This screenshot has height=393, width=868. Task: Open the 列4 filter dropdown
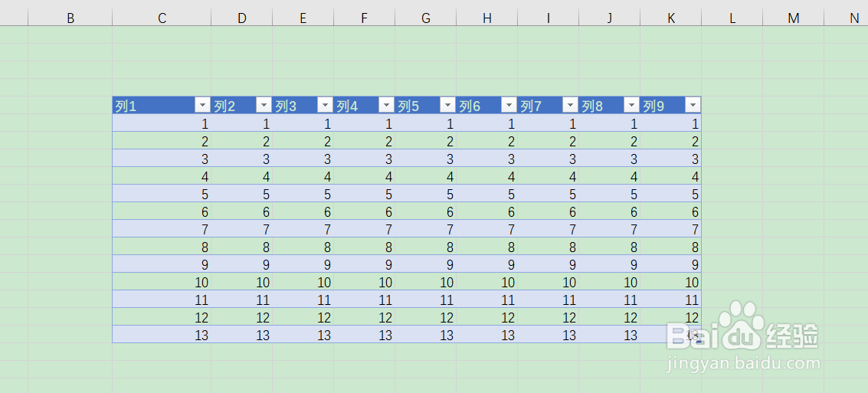(387, 105)
